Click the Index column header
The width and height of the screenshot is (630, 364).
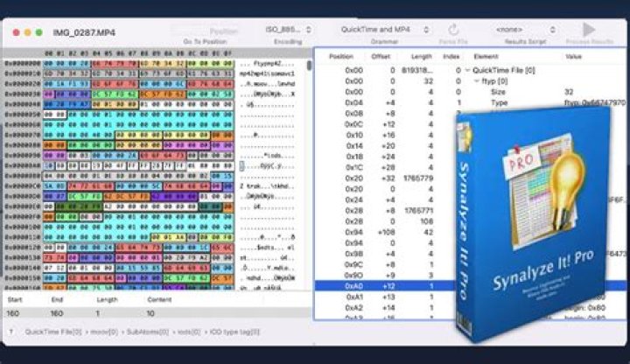tap(451, 57)
